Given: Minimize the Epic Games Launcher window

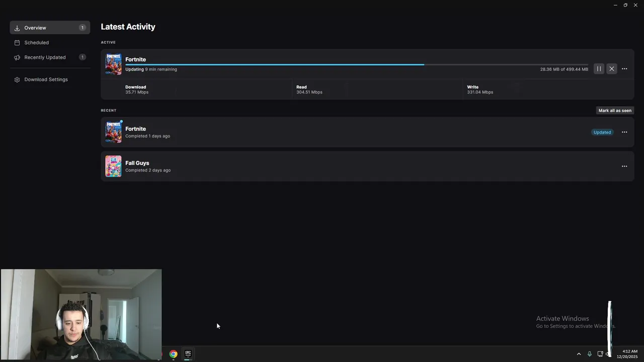Looking at the screenshot, I should tap(615, 5).
